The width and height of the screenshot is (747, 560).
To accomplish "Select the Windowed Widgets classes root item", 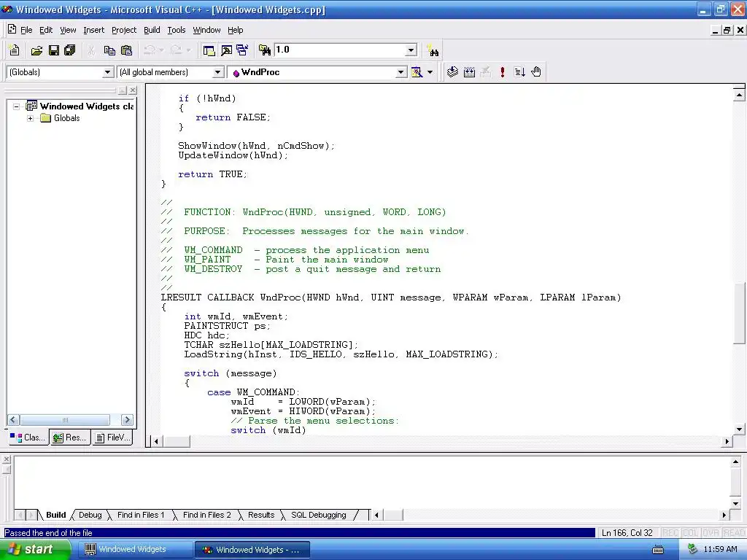I will [86, 106].
